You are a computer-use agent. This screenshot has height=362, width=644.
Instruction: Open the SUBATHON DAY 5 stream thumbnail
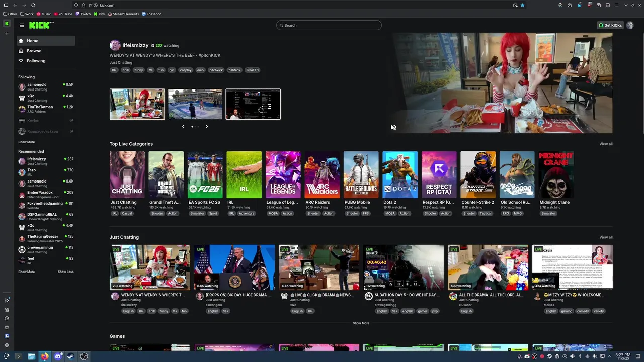(404, 267)
